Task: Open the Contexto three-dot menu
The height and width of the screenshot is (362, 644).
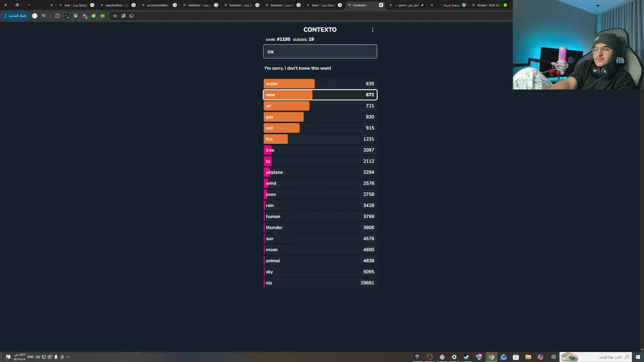Action: [373, 30]
